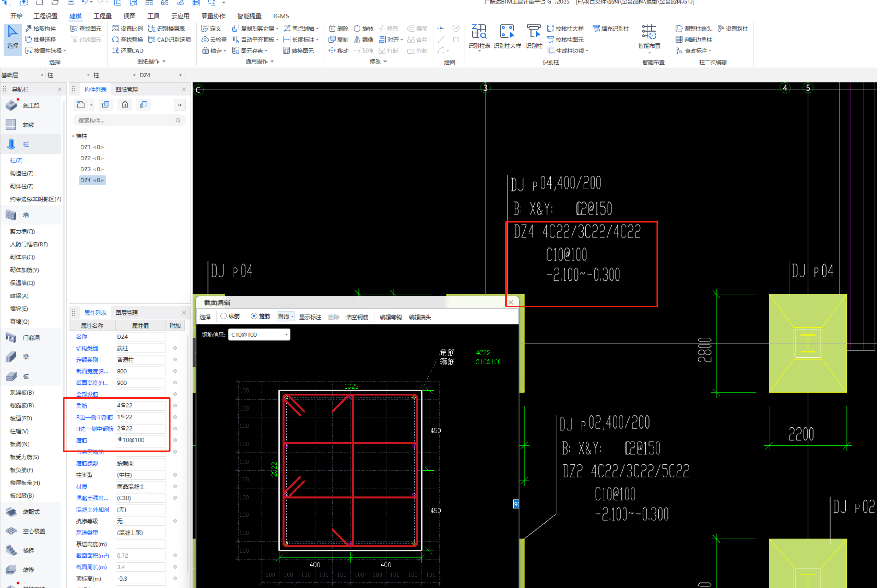
Task: Open the 查找图元 tool
Action: click(x=86, y=29)
